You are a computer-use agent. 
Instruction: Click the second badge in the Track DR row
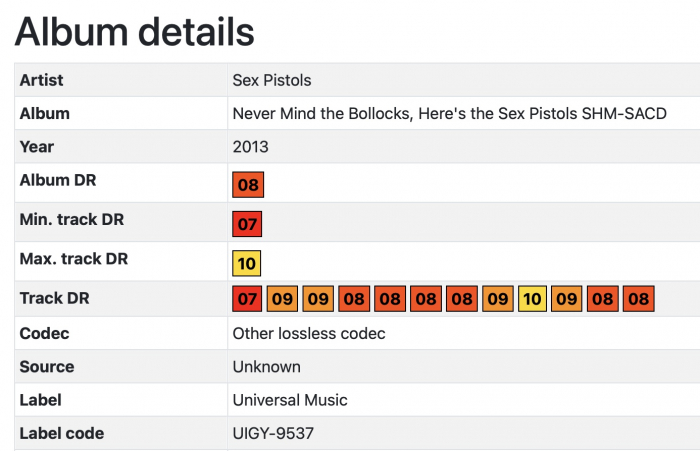tap(283, 298)
